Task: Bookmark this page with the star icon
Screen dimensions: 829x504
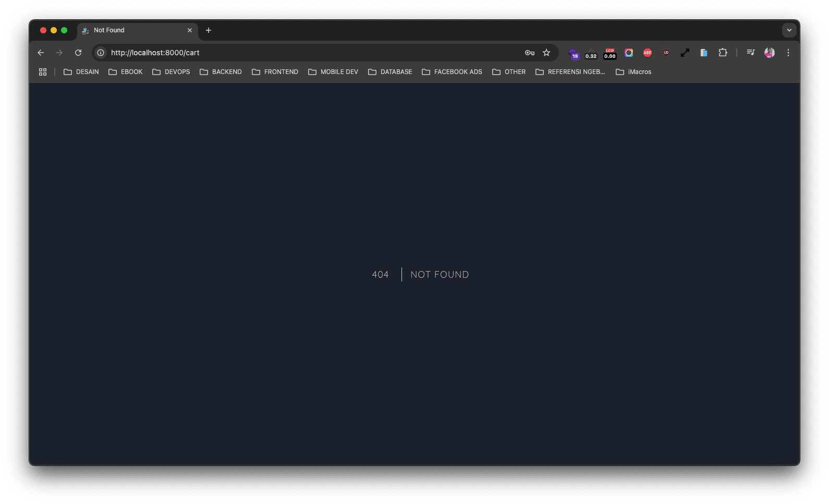Action: click(x=546, y=53)
